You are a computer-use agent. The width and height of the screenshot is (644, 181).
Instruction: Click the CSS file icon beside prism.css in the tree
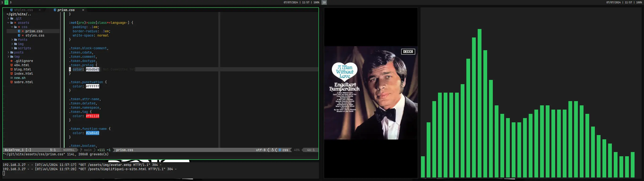point(19,31)
